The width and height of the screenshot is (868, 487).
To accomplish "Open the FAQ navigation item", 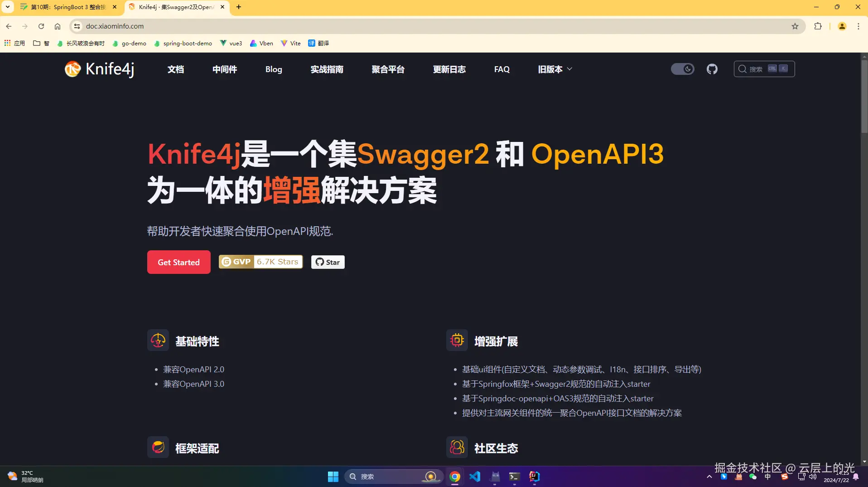I will [x=502, y=69].
